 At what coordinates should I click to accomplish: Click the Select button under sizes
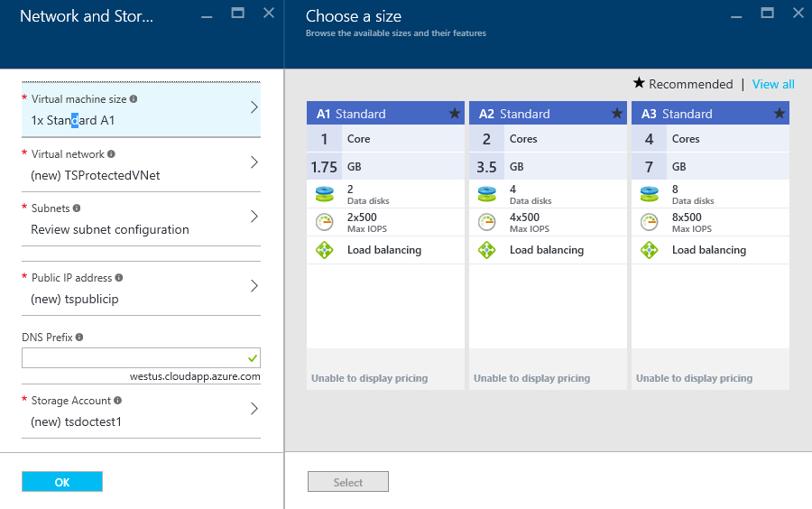(348, 482)
